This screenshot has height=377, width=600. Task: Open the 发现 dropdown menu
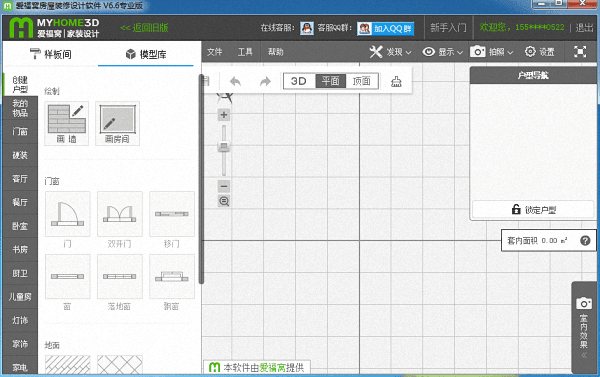(391, 52)
